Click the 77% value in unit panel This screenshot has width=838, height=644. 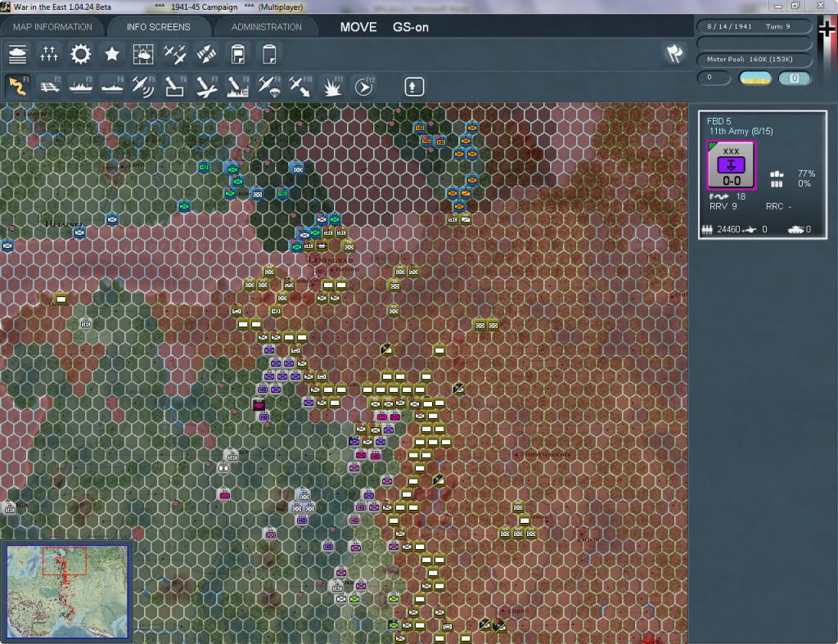pyautogui.click(x=806, y=173)
